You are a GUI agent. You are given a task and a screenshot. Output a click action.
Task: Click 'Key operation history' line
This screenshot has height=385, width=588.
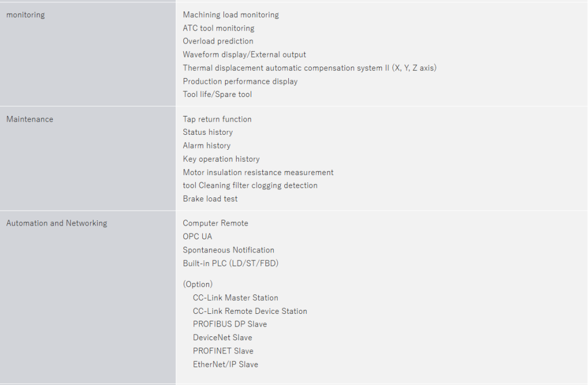221,159
